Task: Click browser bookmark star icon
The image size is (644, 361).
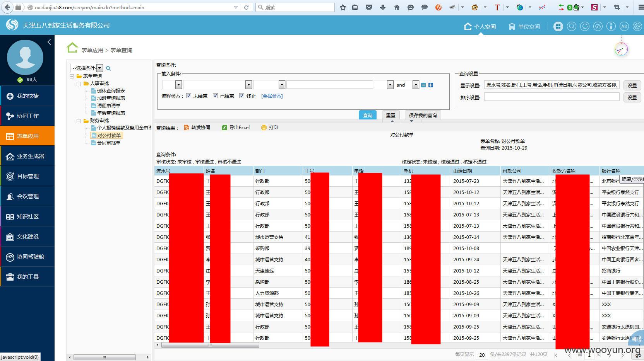Action: (343, 7)
